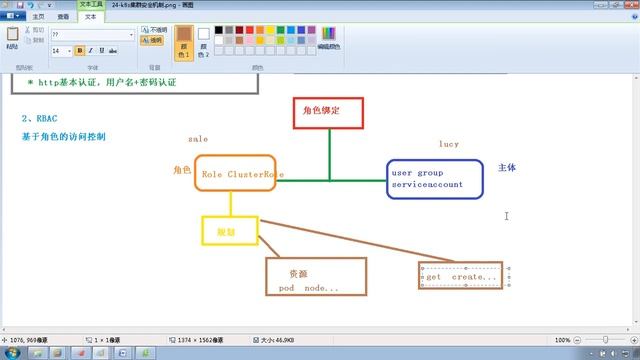Viewport: 640px width, 360px height.
Task: Toggle Bold text formatting
Action: [x=80, y=51]
